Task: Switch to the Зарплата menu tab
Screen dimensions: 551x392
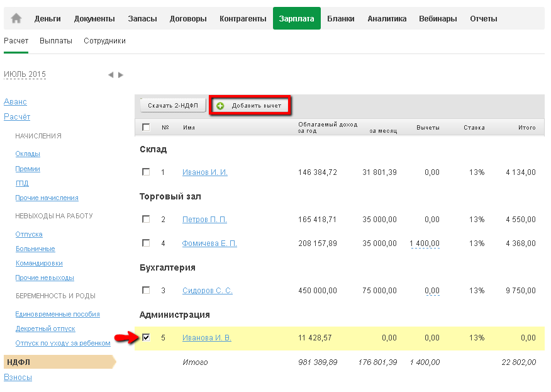Action: click(296, 19)
